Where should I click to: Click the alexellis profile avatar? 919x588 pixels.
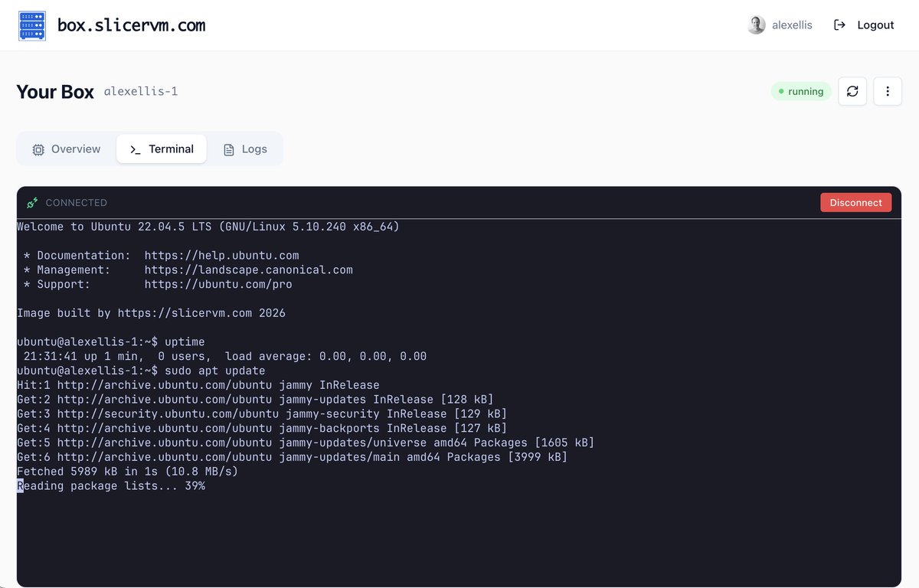point(757,25)
